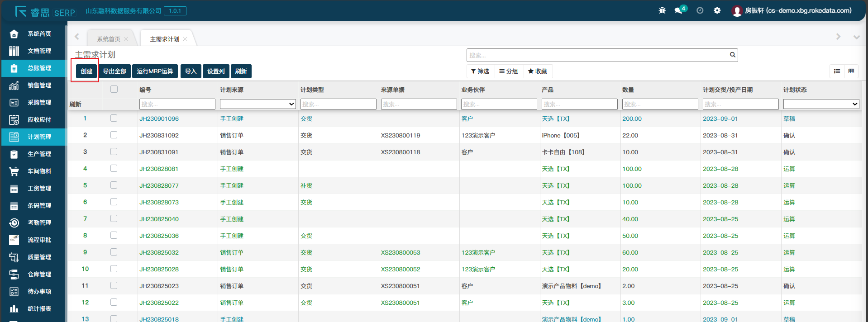Click the search magnifier icon
Image resolution: width=868 pixels, height=322 pixels.
click(732, 55)
